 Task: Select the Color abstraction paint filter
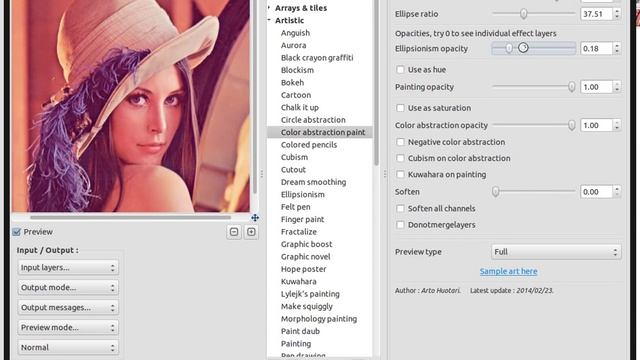click(x=320, y=132)
